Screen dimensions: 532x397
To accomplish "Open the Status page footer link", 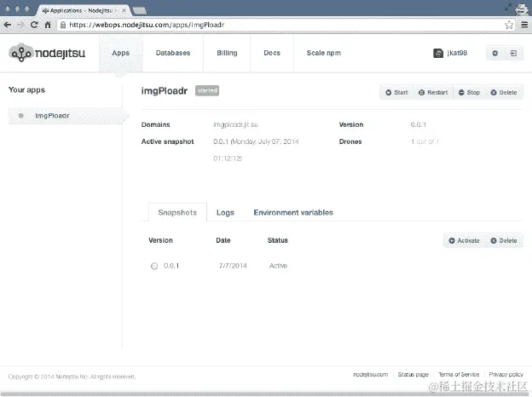I will coord(413,375).
